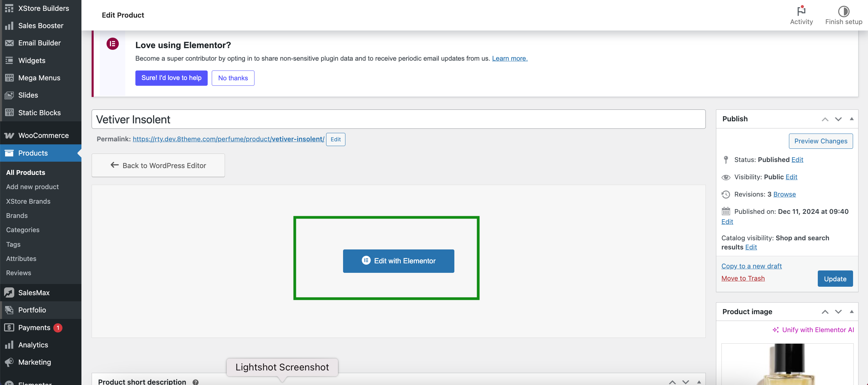The width and height of the screenshot is (868, 385).
Task: Open the Finish setup progress icon
Action: (844, 11)
